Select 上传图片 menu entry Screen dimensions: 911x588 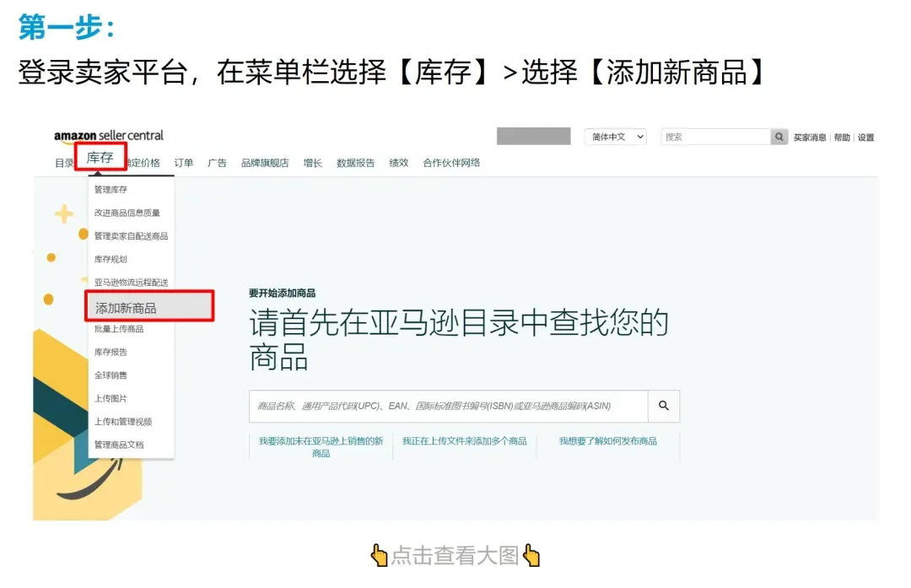coord(111,398)
